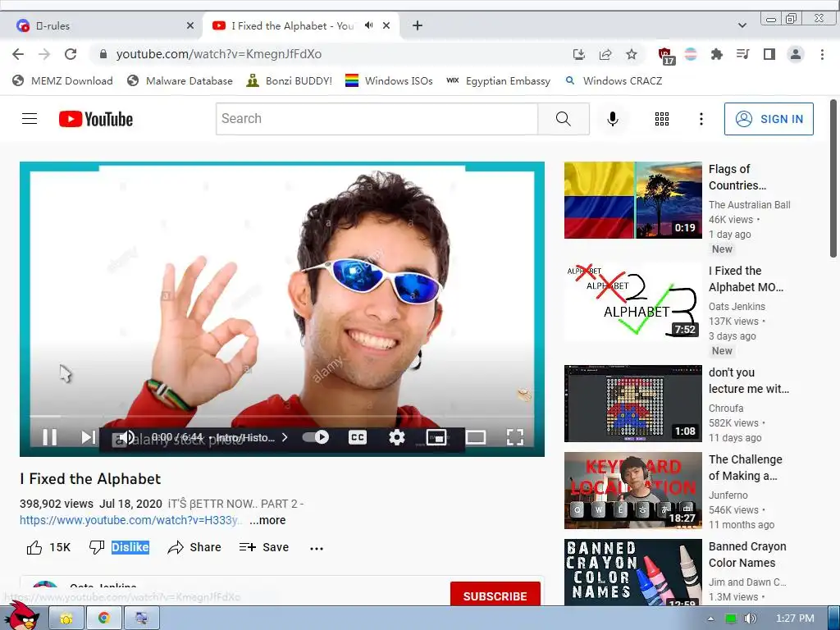Open MEMZ Download bookmark

click(62, 81)
